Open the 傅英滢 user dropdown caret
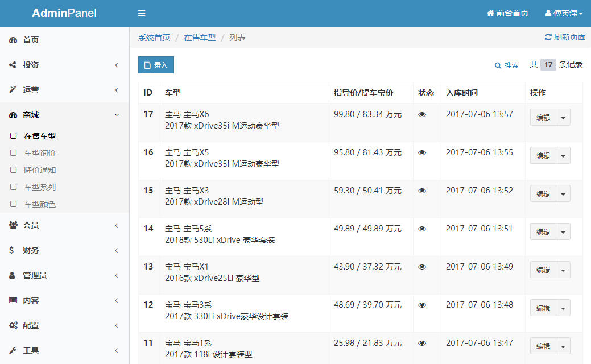Image resolution: width=591 pixels, height=364 pixels. pos(581,14)
